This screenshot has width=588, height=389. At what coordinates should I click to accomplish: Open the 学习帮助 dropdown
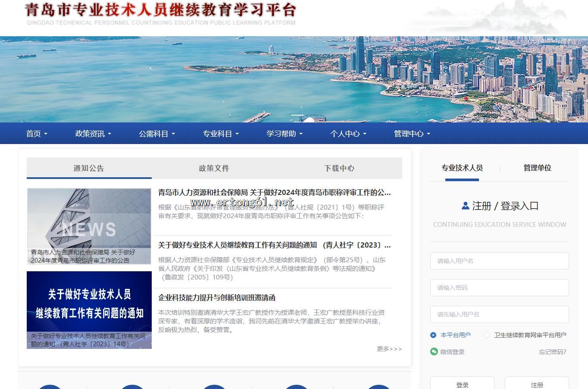pos(285,134)
